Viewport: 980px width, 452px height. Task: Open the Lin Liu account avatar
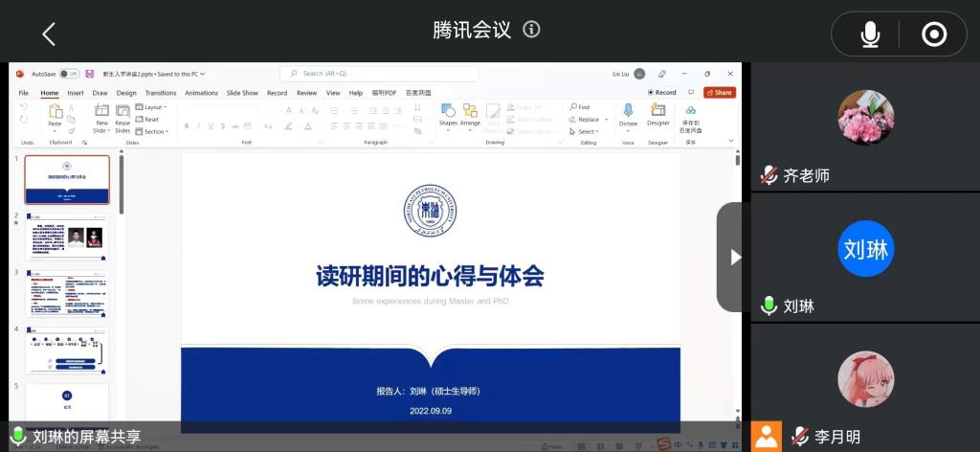point(638,74)
